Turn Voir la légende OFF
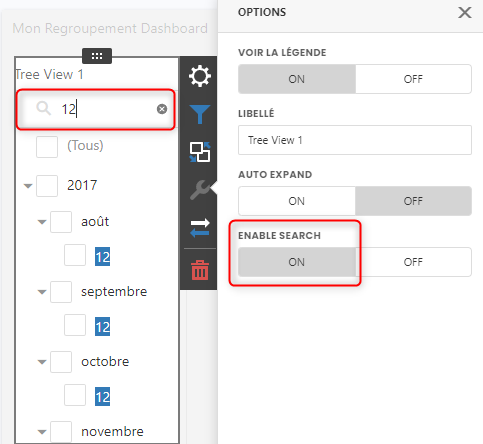 point(413,79)
